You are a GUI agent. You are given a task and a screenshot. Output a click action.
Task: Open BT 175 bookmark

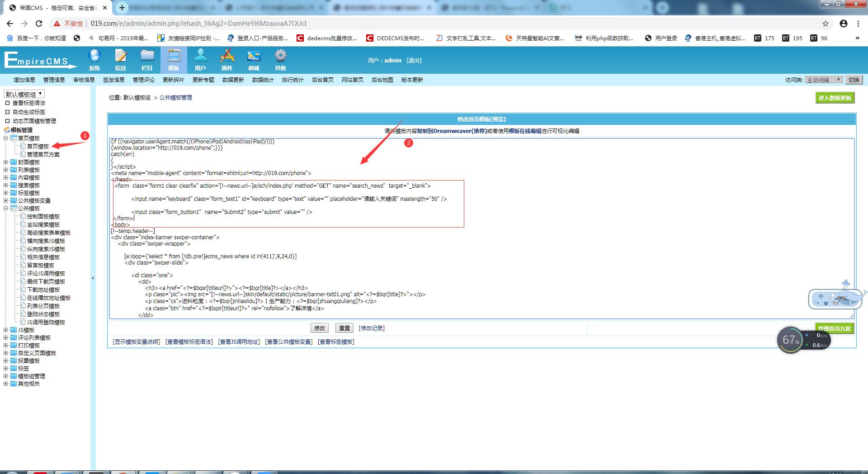[x=764, y=38]
